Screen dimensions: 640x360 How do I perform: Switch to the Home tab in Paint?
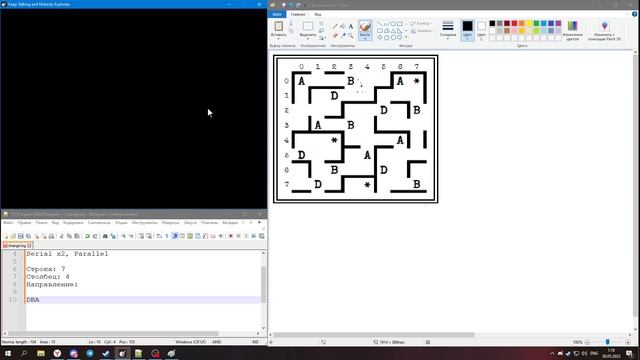point(298,14)
